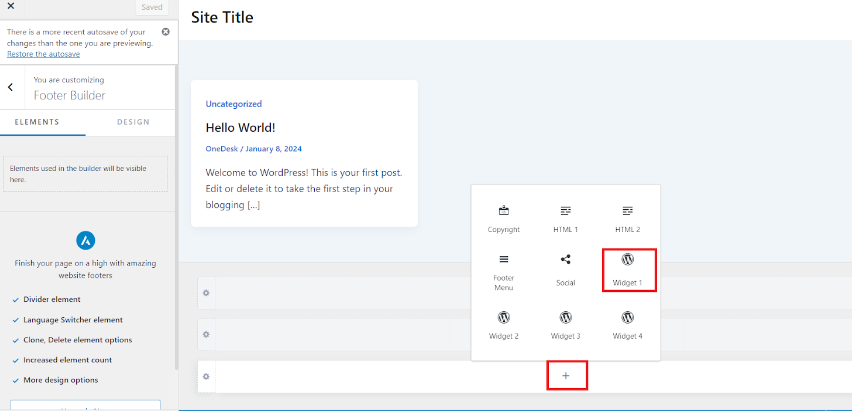Click the Restore the autosave link
Screen dimensions: 852x411
tap(43, 54)
